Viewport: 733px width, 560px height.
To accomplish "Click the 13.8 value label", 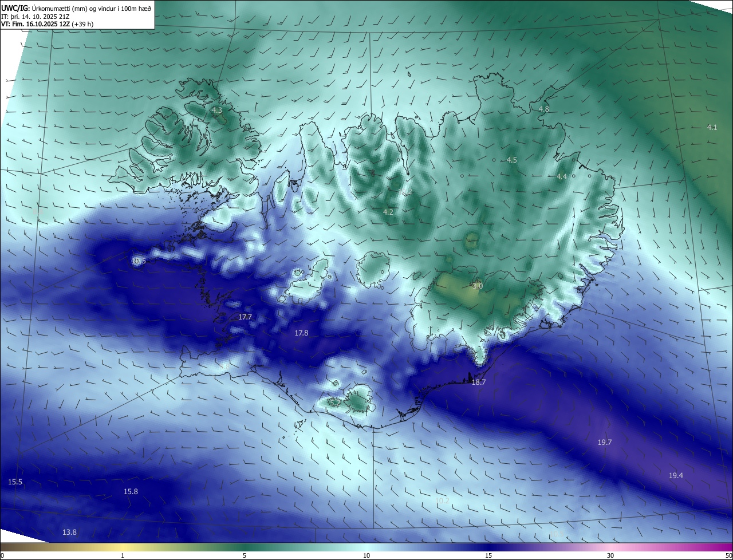I will click(69, 532).
